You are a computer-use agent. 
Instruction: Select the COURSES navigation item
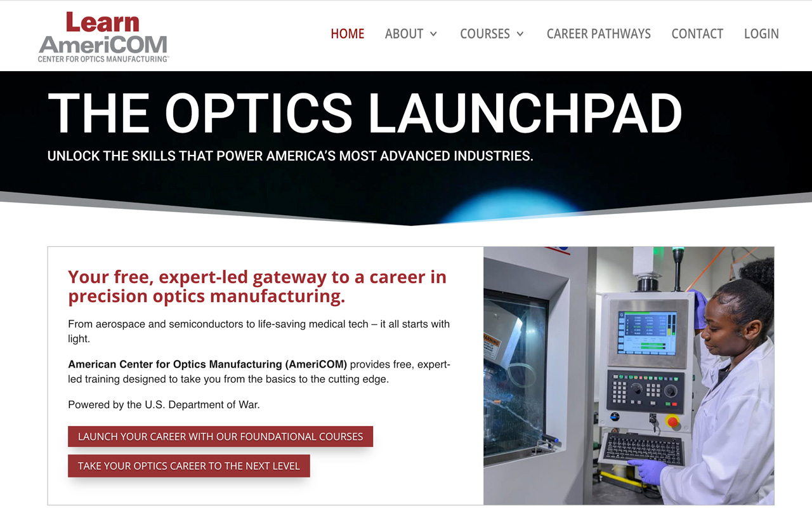coord(485,34)
